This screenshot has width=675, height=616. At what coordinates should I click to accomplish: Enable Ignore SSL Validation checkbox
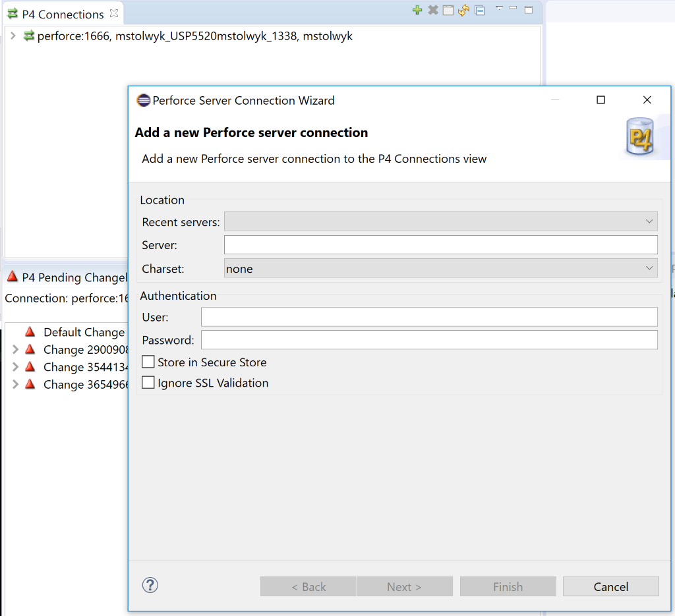click(148, 382)
